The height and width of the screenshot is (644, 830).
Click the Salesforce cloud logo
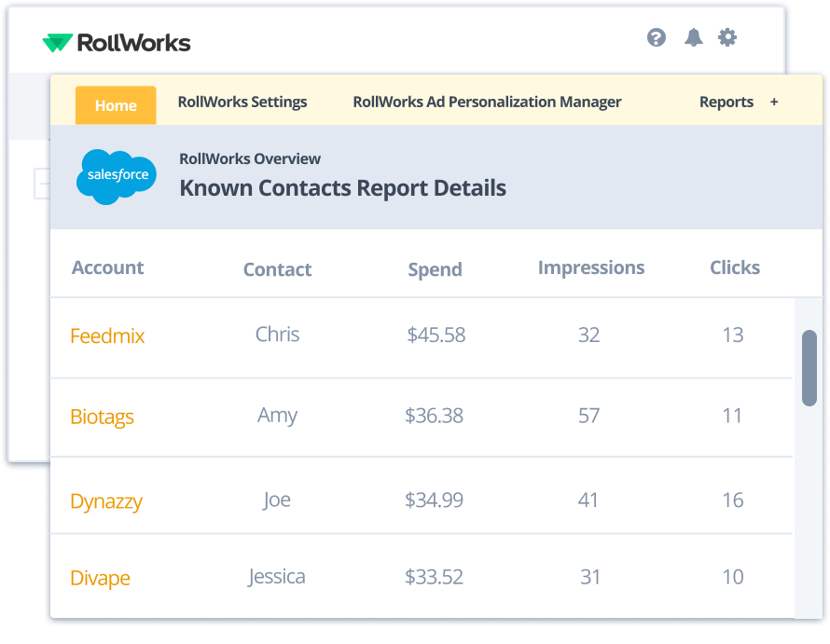click(x=117, y=175)
